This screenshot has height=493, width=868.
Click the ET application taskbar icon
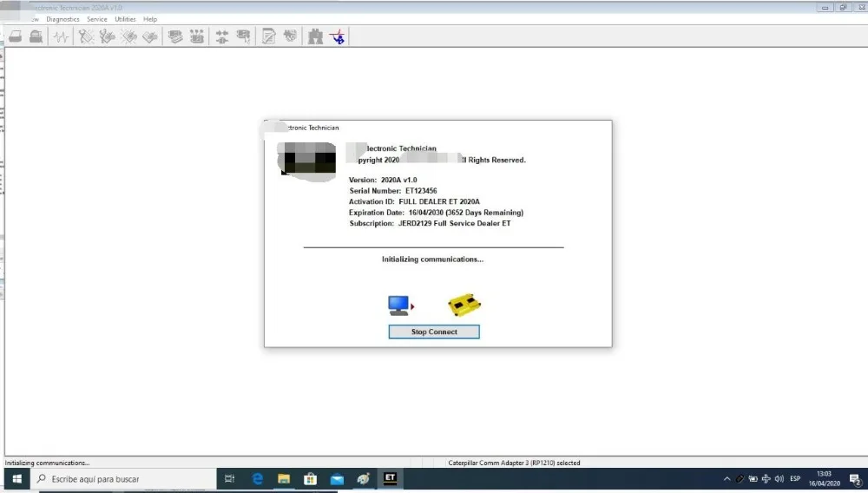[391, 478]
